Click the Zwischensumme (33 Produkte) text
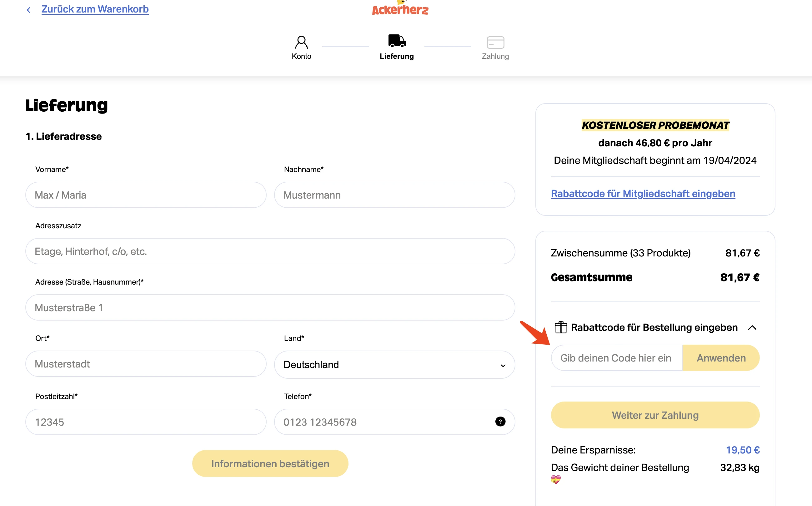The height and width of the screenshot is (506, 812). (621, 253)
